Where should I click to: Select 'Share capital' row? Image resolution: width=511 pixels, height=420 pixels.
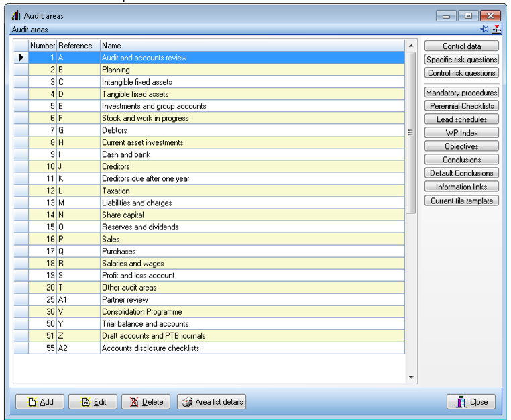pos(209,215)
